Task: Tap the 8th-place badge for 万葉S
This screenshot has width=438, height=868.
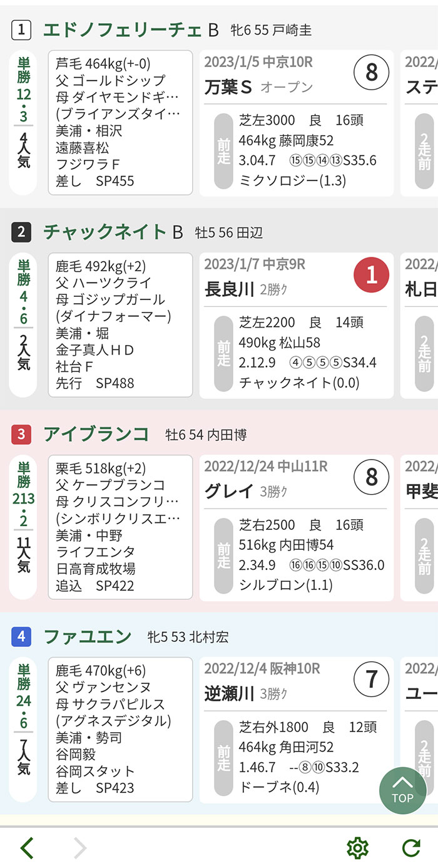Action: (372, 73)
